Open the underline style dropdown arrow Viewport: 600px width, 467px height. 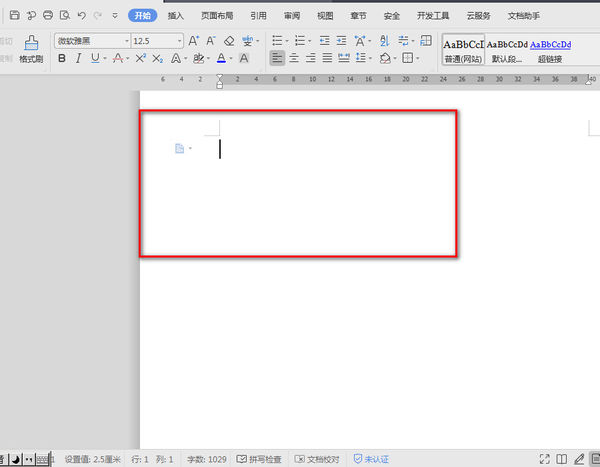coord(105,59)
